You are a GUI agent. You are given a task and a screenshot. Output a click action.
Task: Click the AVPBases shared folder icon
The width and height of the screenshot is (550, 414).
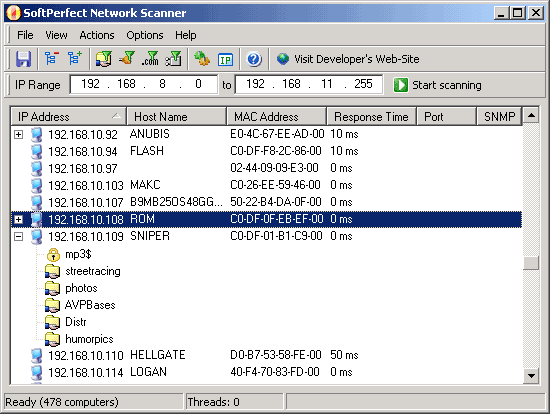(53, 305)
